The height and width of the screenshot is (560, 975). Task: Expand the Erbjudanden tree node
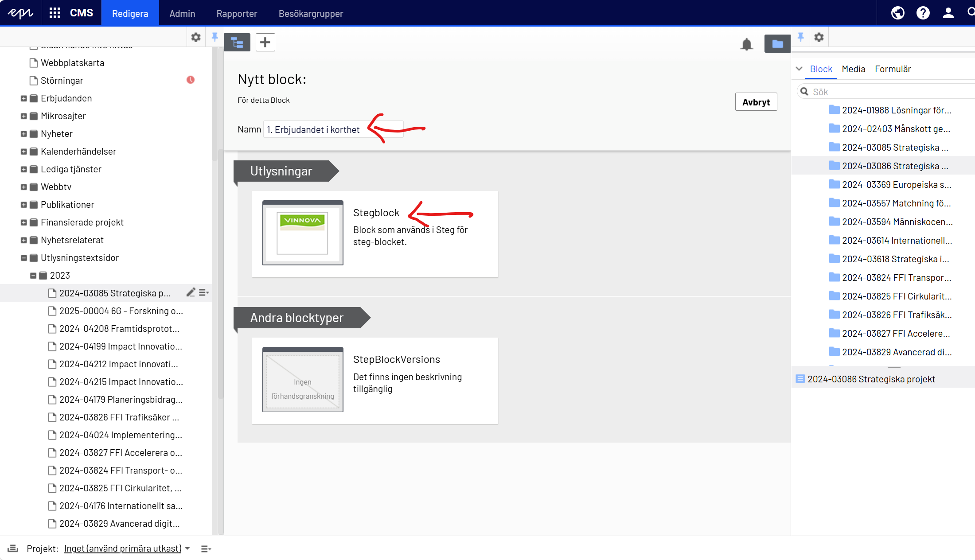[x=24, y=98]
